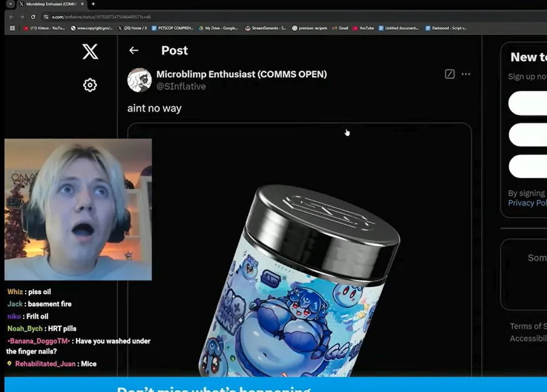Viewport: 547px width, 392px height.
Task: Open the Accessibility footer link
Action: pos(528,339)
